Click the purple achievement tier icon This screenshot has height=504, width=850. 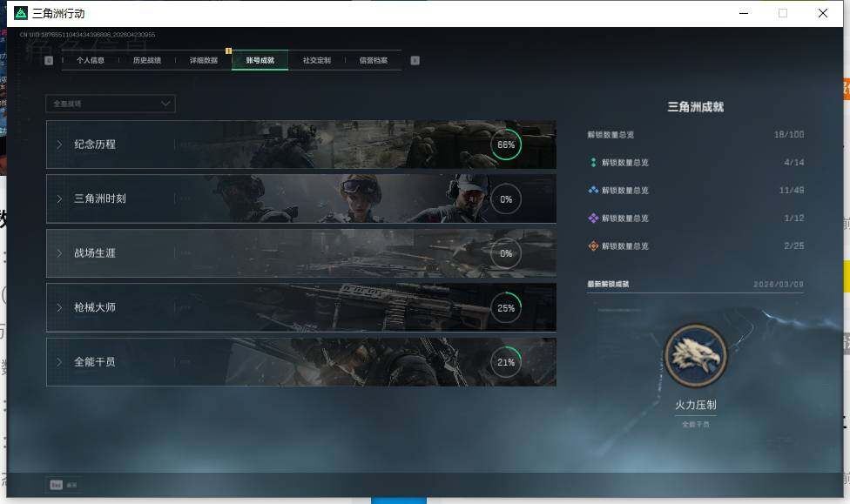[x=594, y=218]
